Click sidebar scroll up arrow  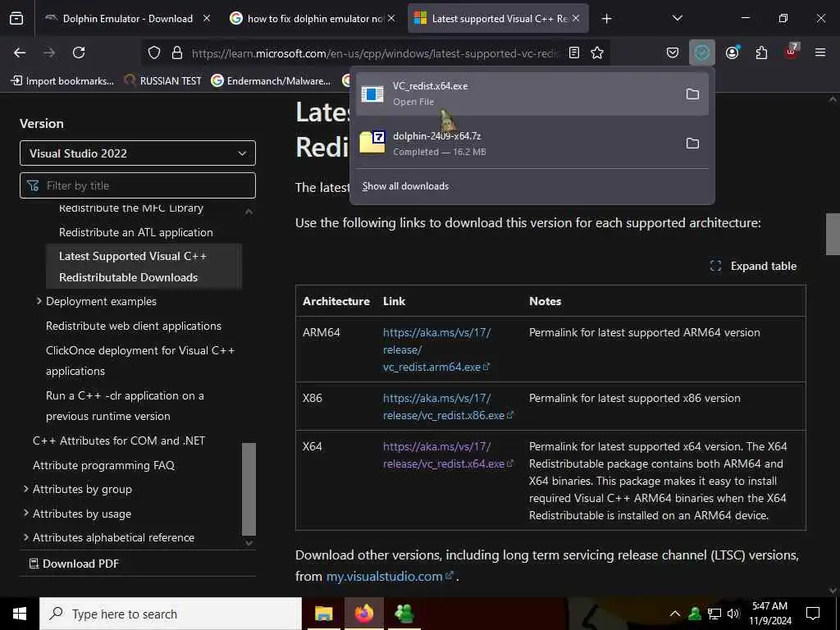(249, 212)
